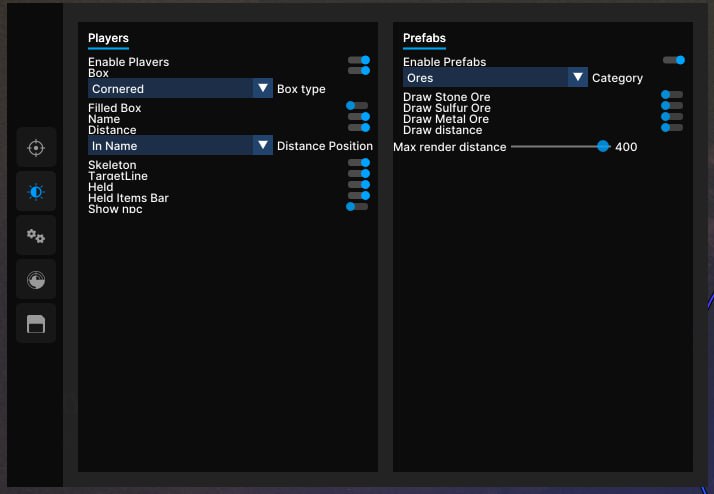
Task: Enable the Show npc switch
Action: tap(357, 207)
